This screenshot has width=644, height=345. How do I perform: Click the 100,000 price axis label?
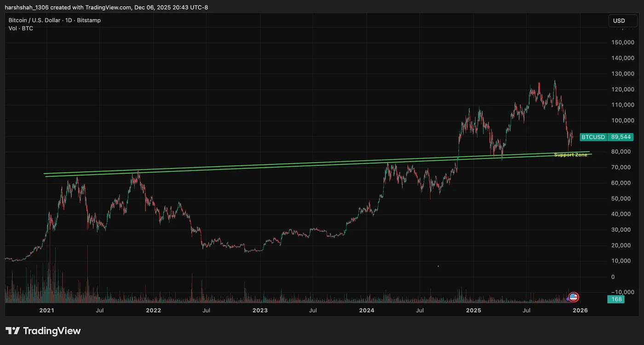click(622, 120)
